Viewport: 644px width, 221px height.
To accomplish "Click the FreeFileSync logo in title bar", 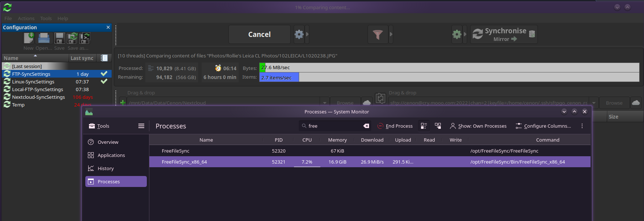I will 7,7.
